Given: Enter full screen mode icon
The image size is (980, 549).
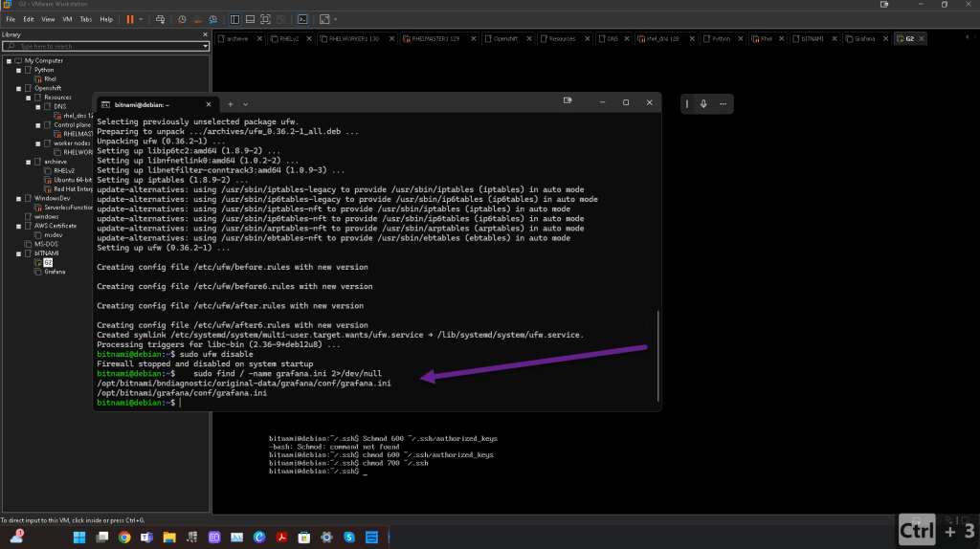Looking at the screenshot, I should [x=266, y=19].
